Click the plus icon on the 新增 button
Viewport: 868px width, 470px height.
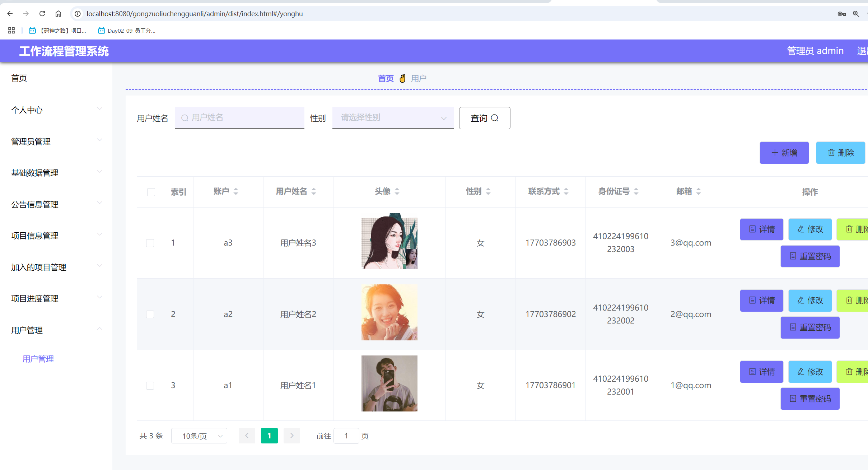point(775,153)
